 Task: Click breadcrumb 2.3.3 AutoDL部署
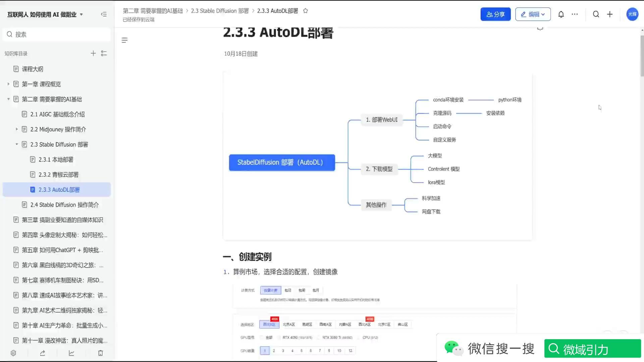pos(277,11)
